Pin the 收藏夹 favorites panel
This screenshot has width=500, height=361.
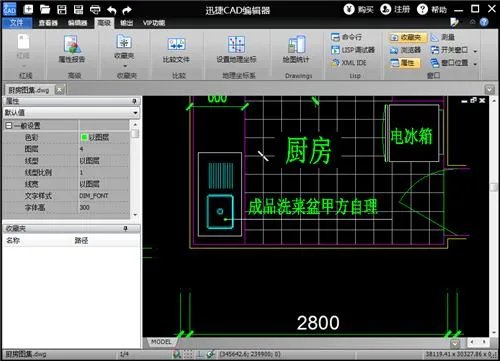click(x=126, y=228)
